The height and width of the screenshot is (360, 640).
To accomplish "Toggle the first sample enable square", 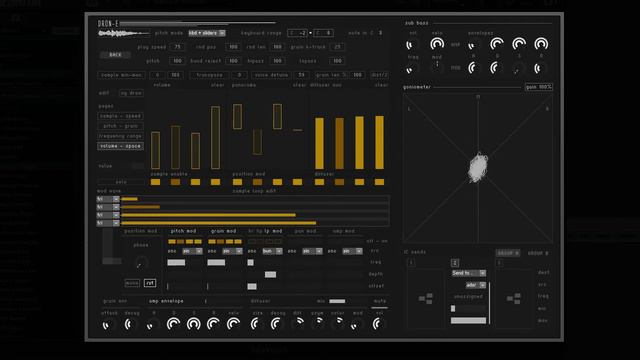I will click(x=156, y=182).
